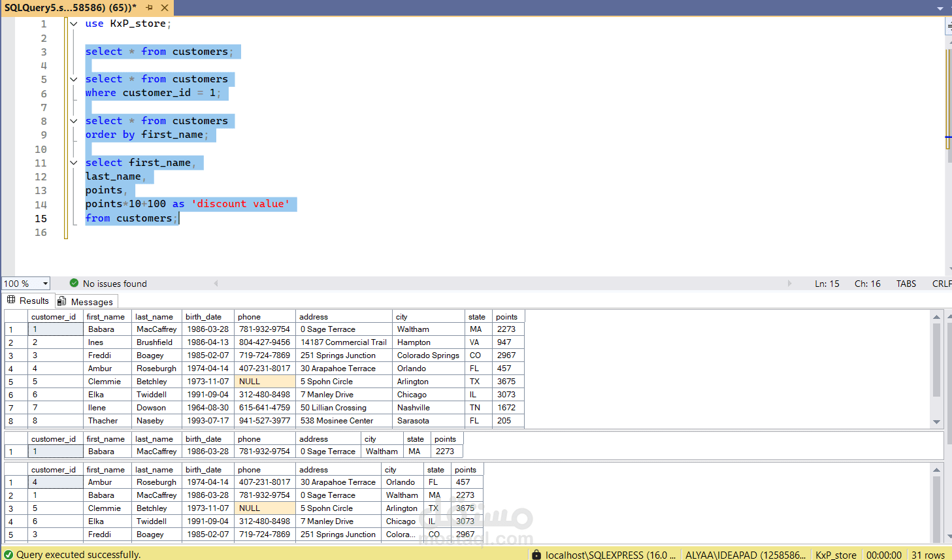Select row header 8 of the Thacher row
Image resolution: width=952 pixels, height=560 pixels.
pos(16,421)
